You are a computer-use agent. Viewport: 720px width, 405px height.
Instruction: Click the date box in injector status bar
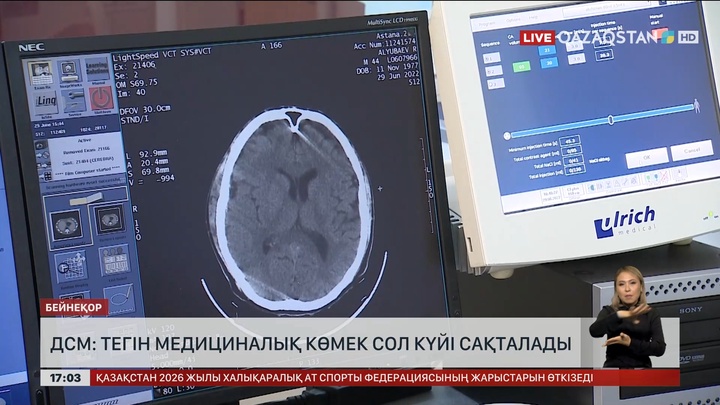point(550,196)
